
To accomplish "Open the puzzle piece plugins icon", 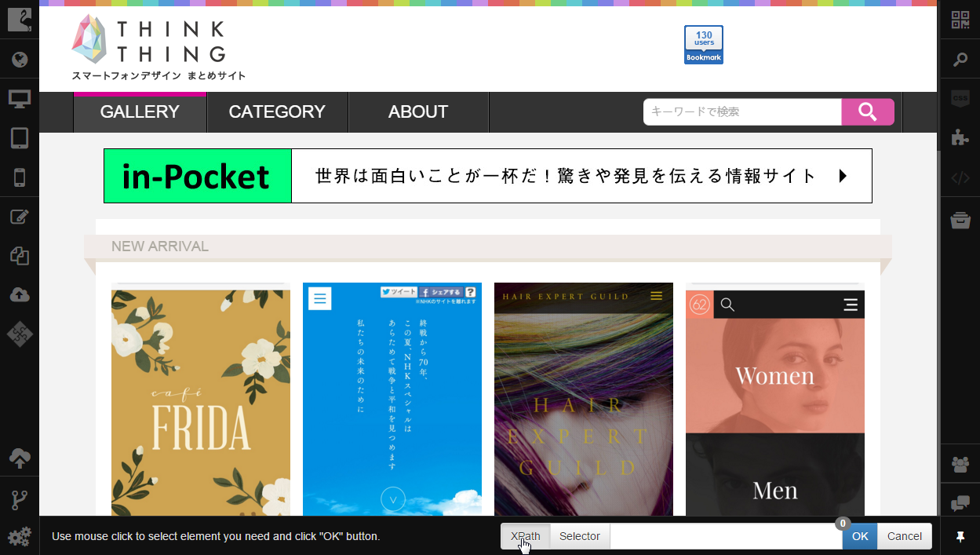I will tap(960, 137).
